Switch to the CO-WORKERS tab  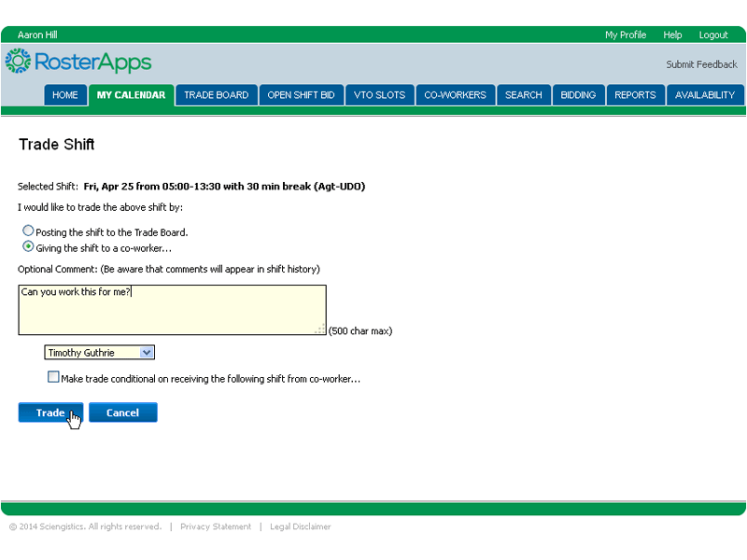point(455,95)
